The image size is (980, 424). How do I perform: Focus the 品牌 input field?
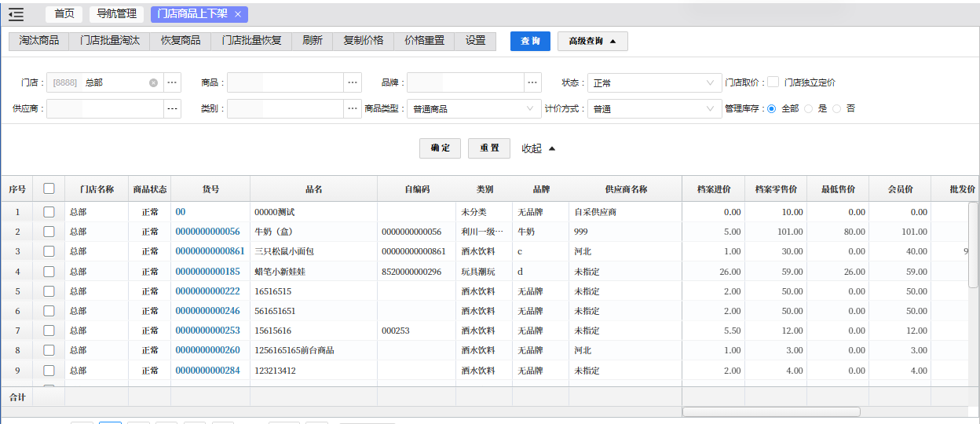click(466, 82)
